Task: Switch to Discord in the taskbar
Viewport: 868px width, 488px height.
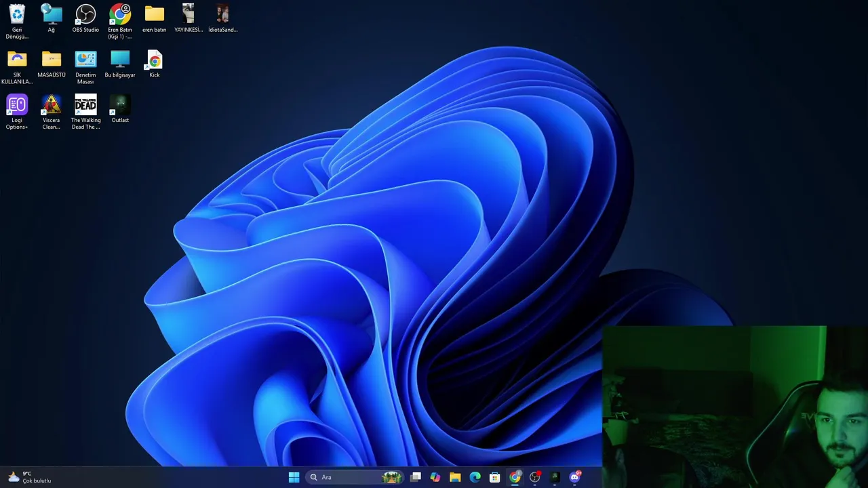Action: [x=575, y=477]
